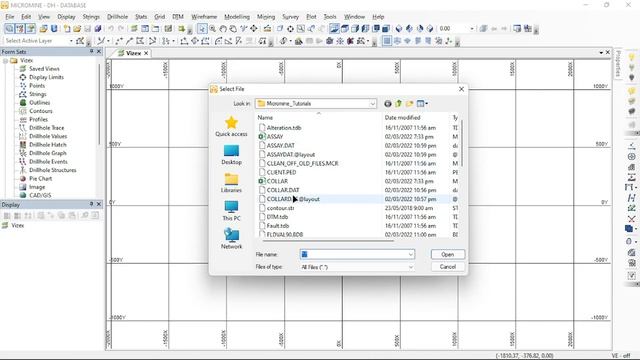Click the Up One Level folder icon

(398, 104)
